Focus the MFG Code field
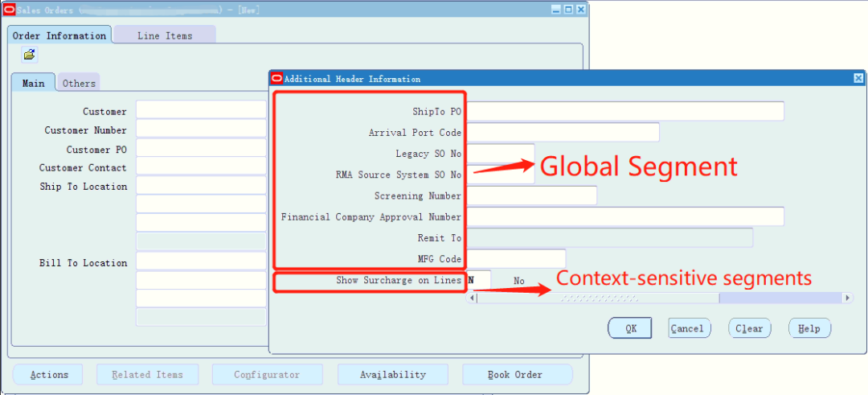The width and height of the screenshot is (868, 395). coord(517,259)
